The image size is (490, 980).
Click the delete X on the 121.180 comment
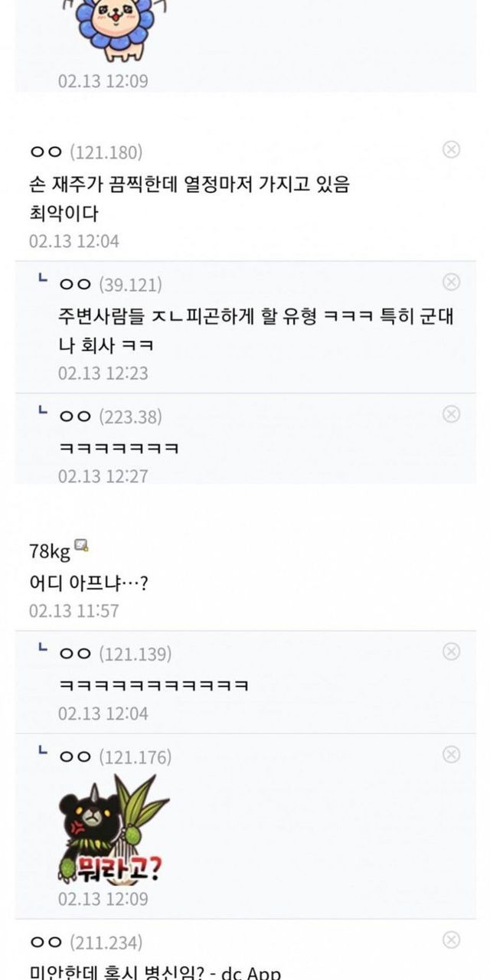coord(452,149)
